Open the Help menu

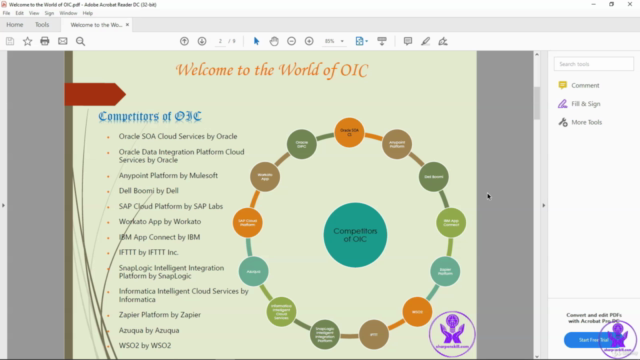click(88, 13)
